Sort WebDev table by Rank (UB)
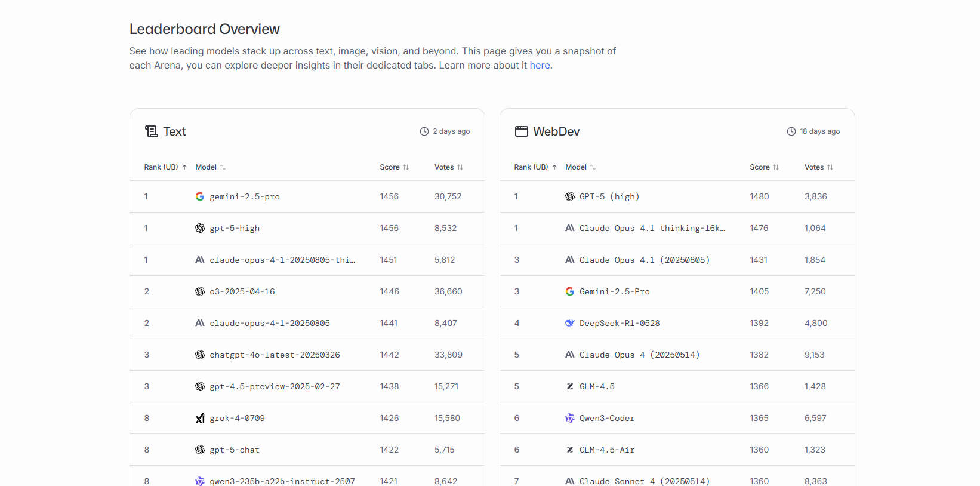 coord(535,167)
